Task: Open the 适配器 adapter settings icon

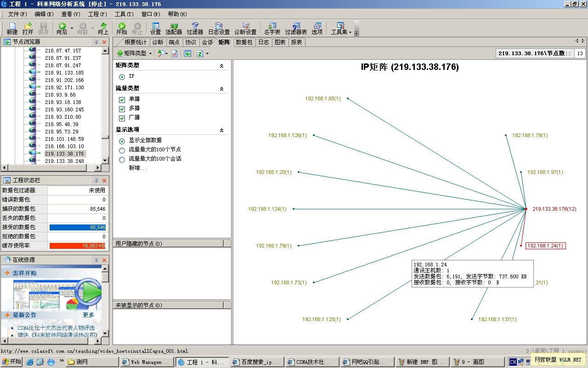Action: pyautogui.click(x=174, y=29)
